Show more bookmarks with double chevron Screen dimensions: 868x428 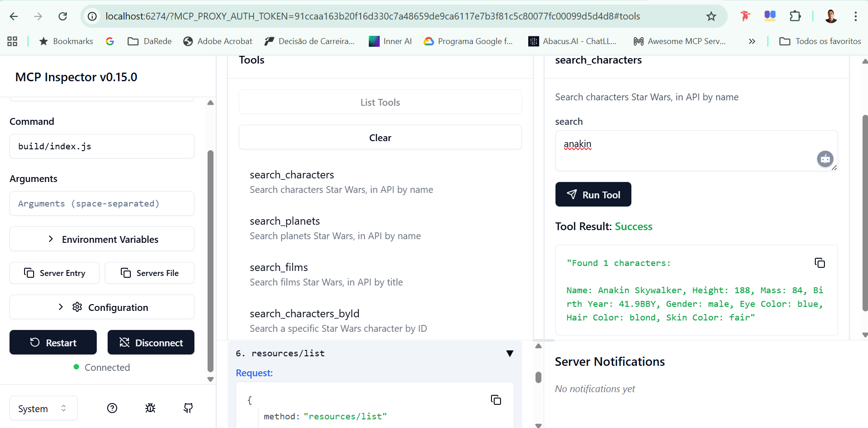[x=752, y=41]
